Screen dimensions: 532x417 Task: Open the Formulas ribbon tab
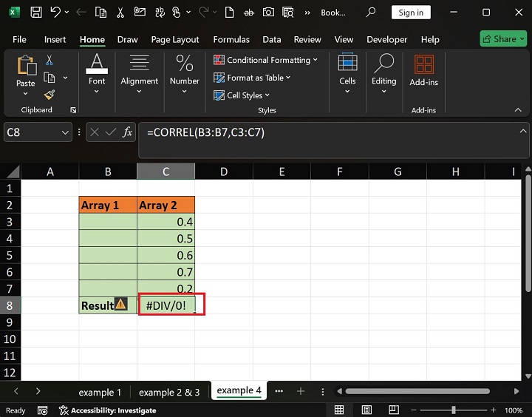[x=231, y=39]
